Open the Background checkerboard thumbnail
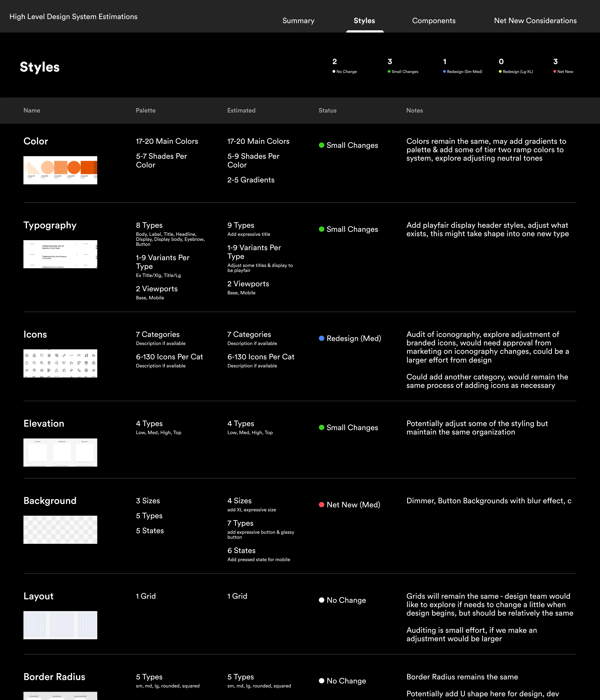The width and height of the screenshot is (600, 700). pos(60,530)
